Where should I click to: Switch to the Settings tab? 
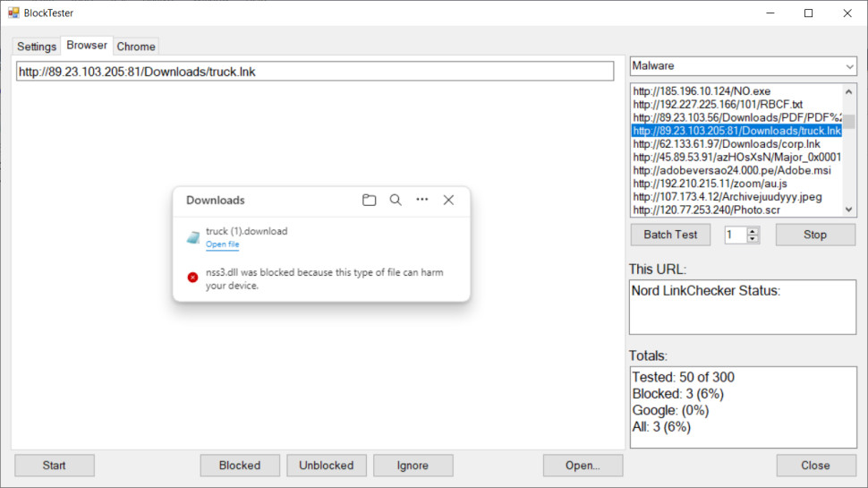pos(37,47)
